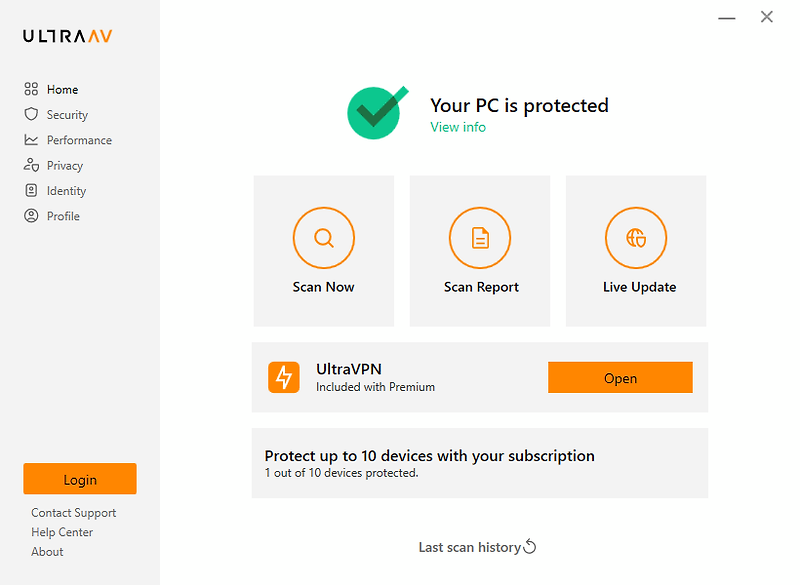Select the Identity card icon
The image size is (800, 585).
[32, 190]
